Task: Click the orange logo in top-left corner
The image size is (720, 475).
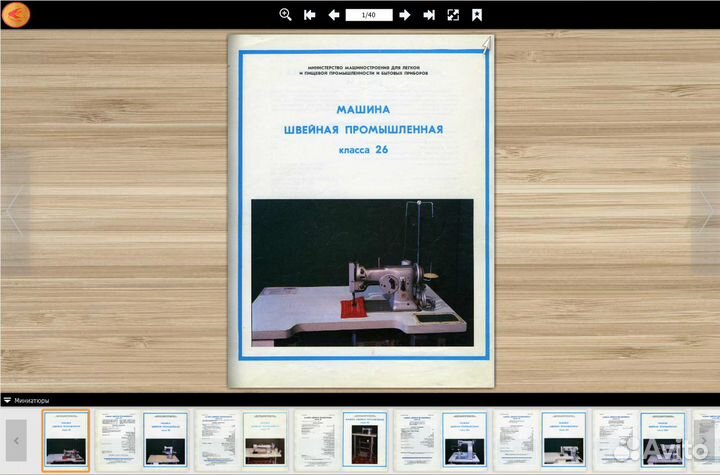Action: pyautogui.click(x=17, y=15)
